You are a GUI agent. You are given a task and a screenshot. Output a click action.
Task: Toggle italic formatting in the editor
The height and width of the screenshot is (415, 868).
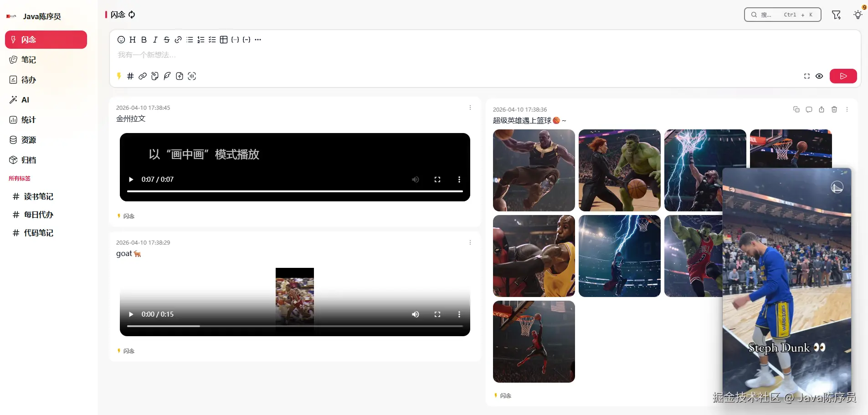click(x=155, y=40)
